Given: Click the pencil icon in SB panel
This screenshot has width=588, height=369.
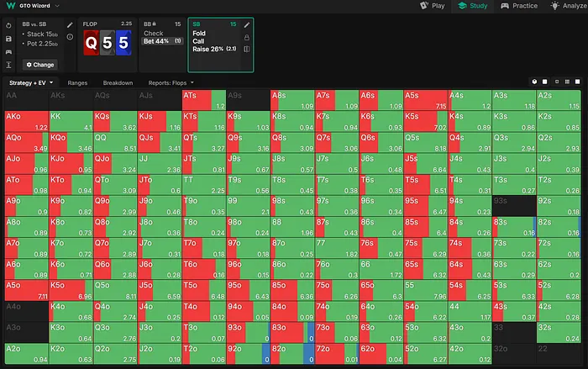Looking at the screenshot, I should click(x=247, y=25).
